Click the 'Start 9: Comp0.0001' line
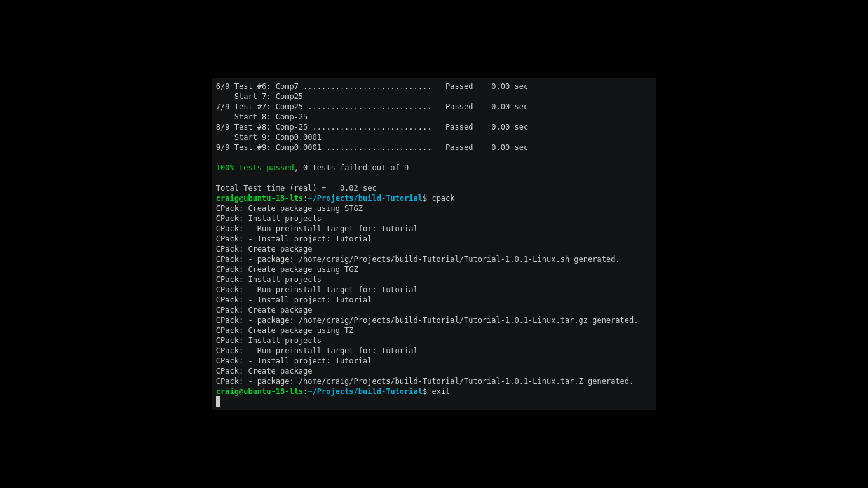 (278, 137)
